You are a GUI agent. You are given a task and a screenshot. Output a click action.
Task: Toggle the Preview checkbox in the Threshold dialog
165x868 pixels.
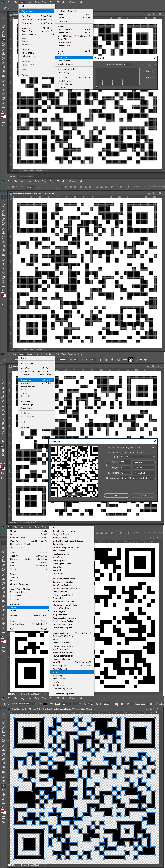click(144, 77)
